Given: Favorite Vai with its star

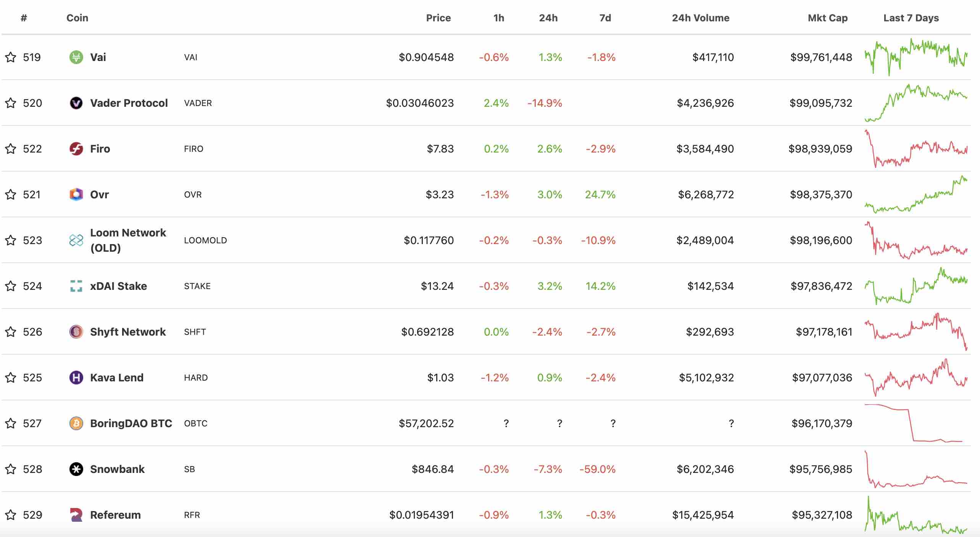Looking at the screenshot, I should [x=11, y=57].
